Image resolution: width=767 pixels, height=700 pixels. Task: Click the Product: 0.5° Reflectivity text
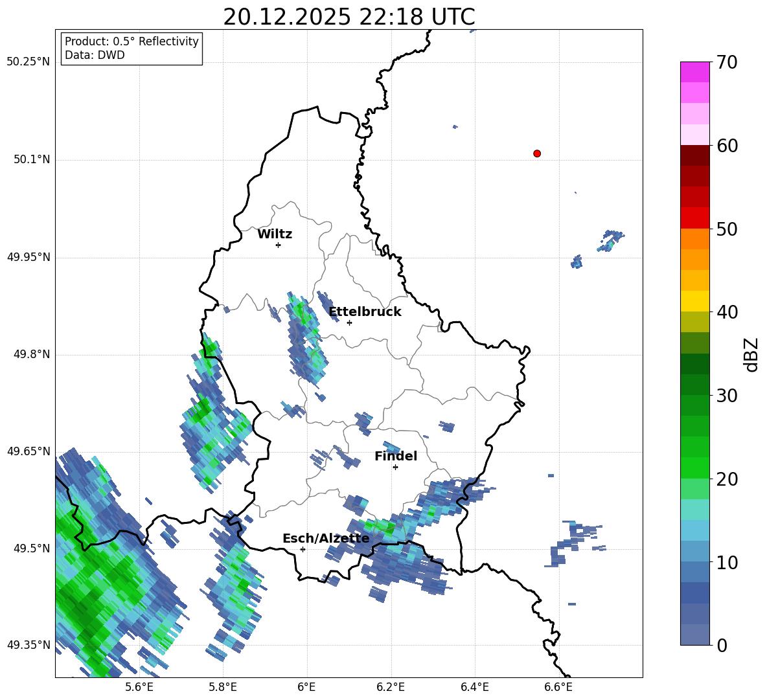pyautogui.click(x=132, y=41)
